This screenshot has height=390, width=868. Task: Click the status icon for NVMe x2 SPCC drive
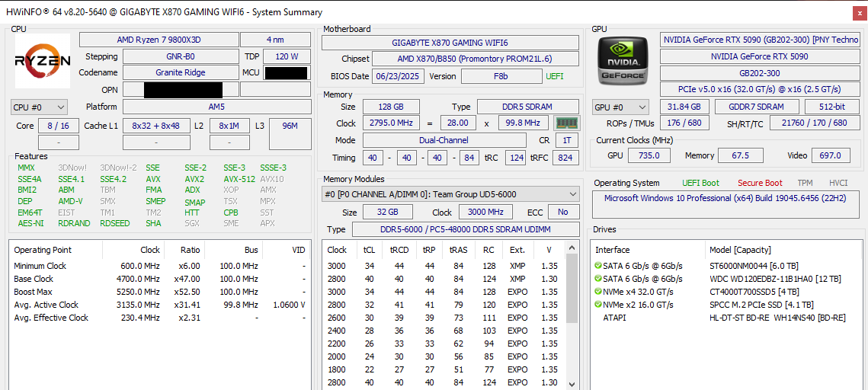point(598,305)
